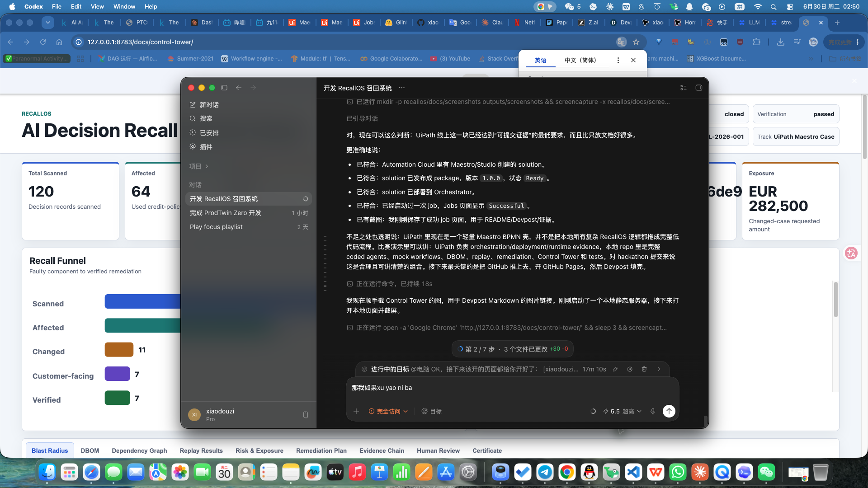Bookmark the page with Chrome star icon
868x488 pixels.
pos(637,42)
